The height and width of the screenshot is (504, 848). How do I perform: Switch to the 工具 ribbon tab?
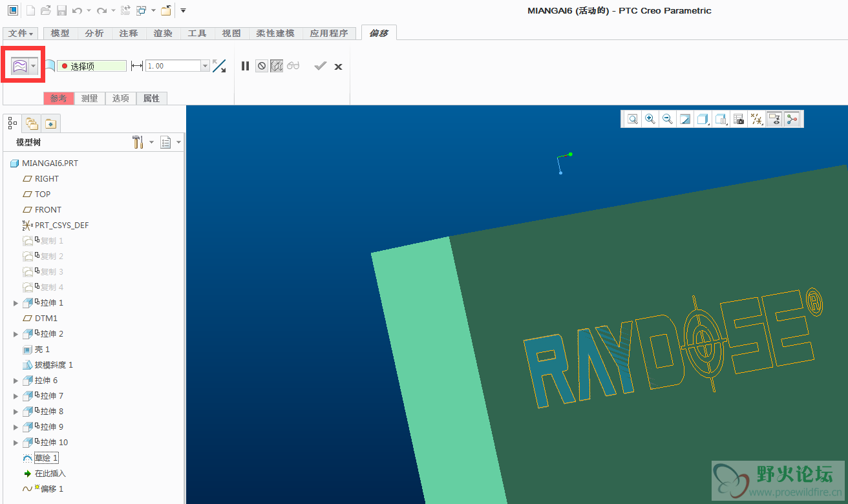coord(197,33)
